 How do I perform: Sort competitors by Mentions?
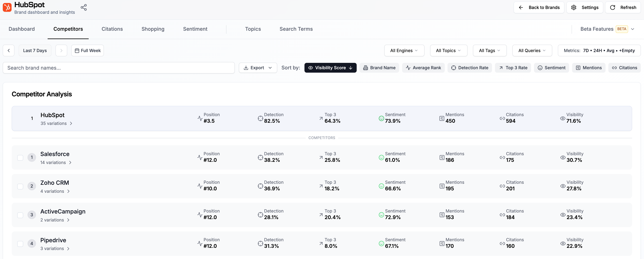[588, 68]
